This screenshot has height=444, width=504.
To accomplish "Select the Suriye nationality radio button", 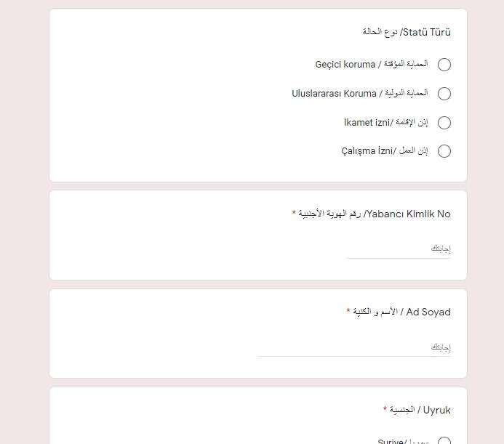I will pos(444,441).
